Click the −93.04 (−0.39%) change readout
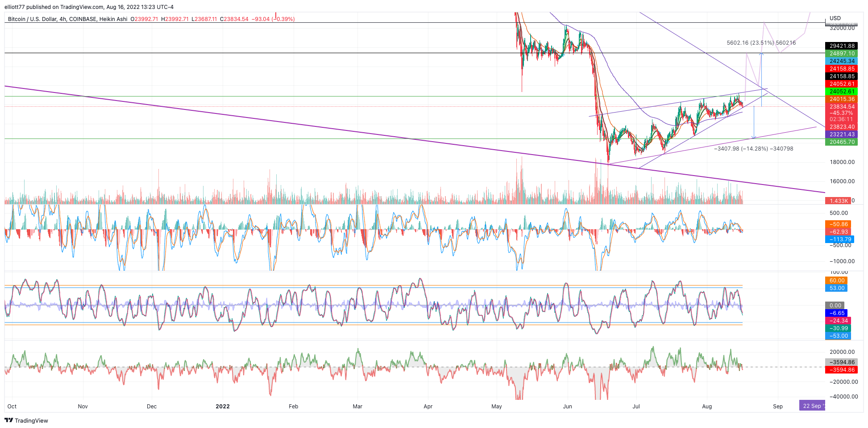This screenshot has height=428, width=868. (x=273, y=19)
